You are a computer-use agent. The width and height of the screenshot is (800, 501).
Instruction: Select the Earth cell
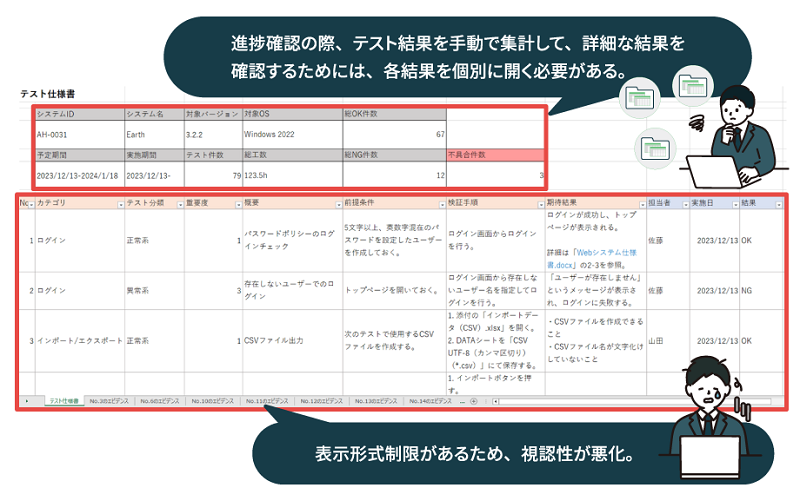pyautogui.click(x=155, y=134)
